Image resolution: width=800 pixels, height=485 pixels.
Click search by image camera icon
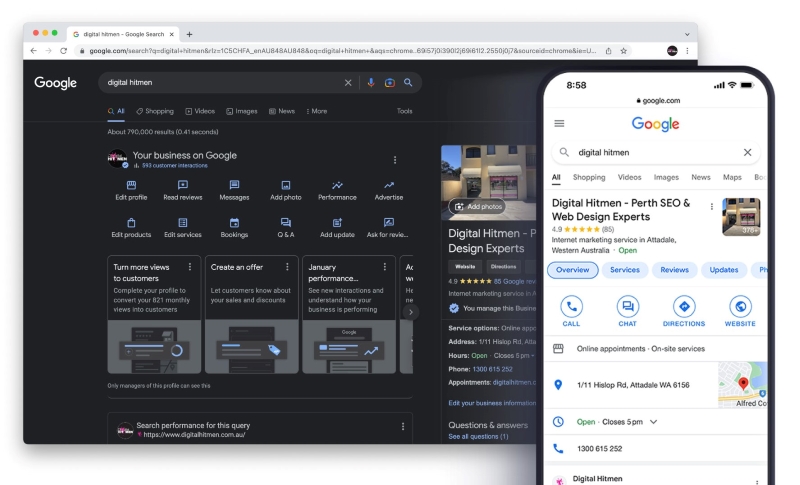click(x=390, y=83)
